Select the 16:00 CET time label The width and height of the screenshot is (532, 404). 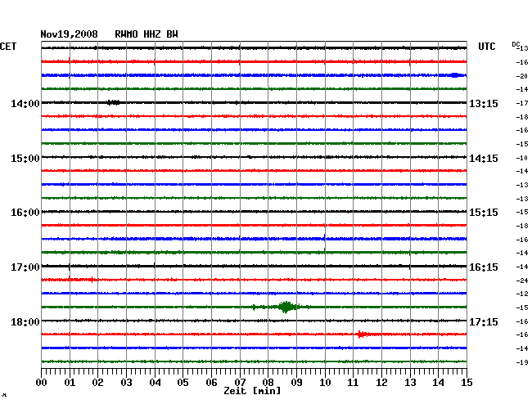(25, 213)
